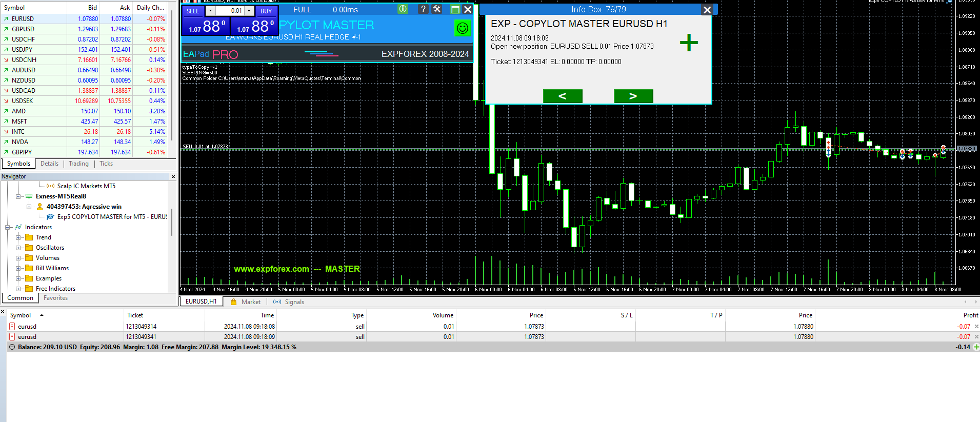The height and width of the screenshot is (422, 980).
Task: Click the Free Indicators folder icon
Action: 29,289
